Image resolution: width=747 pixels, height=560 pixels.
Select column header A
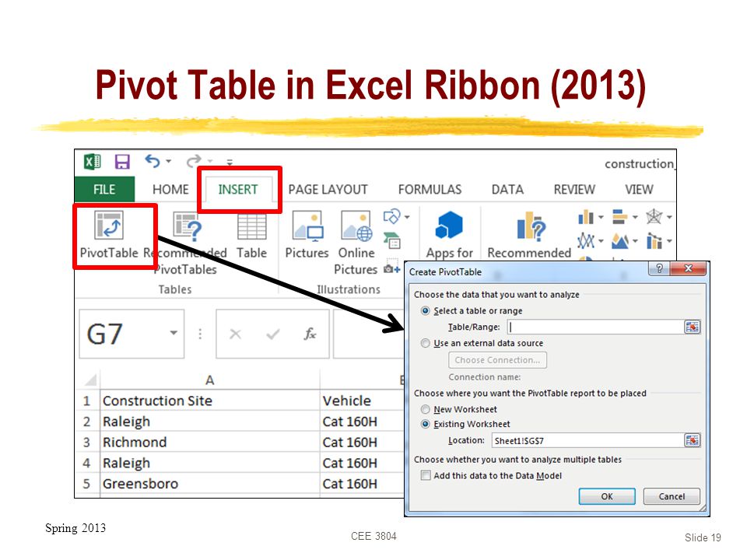[x=209, y=380]
